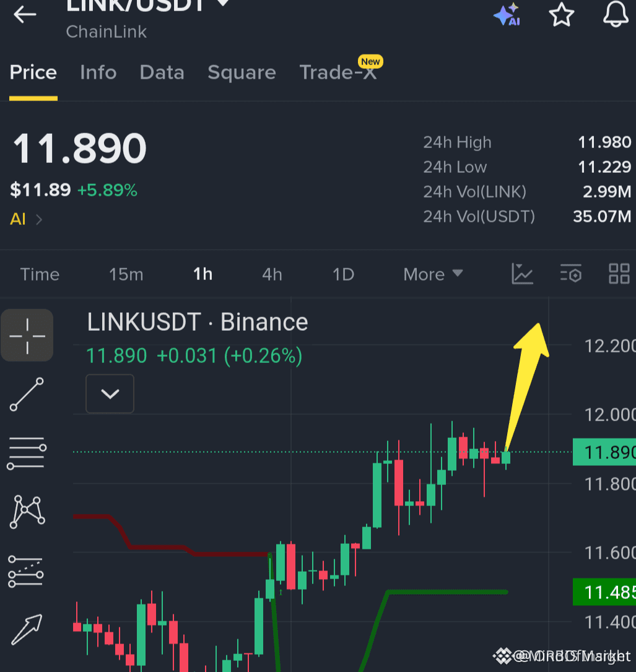Screen dimensions: 636x672
Task: Open the chart settings icon
Action: (571, 274)
